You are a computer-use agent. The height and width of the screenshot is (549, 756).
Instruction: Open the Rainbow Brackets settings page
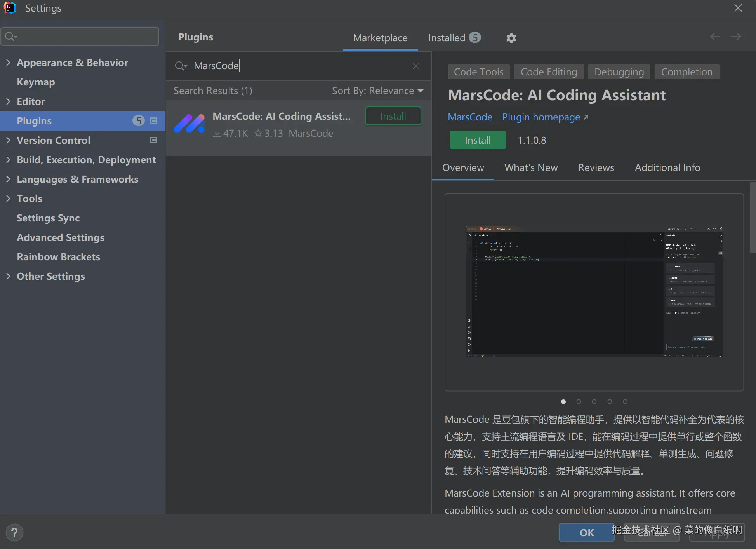pyautogui.click(x=82, y=257)
